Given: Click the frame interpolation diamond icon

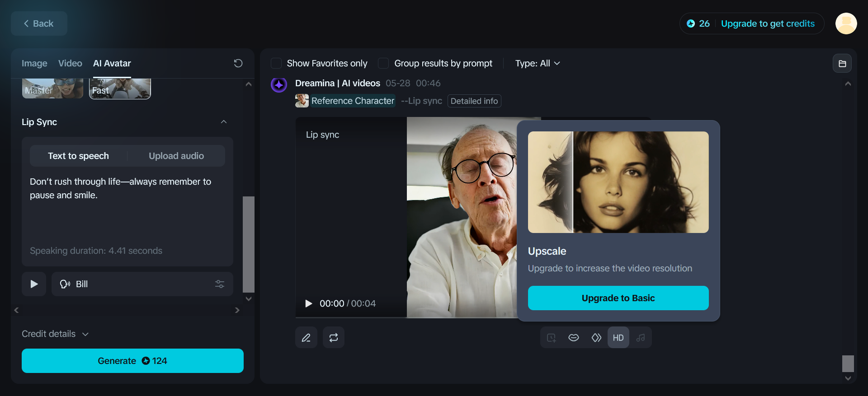Looking at the screenshot, I should (596, 338).
